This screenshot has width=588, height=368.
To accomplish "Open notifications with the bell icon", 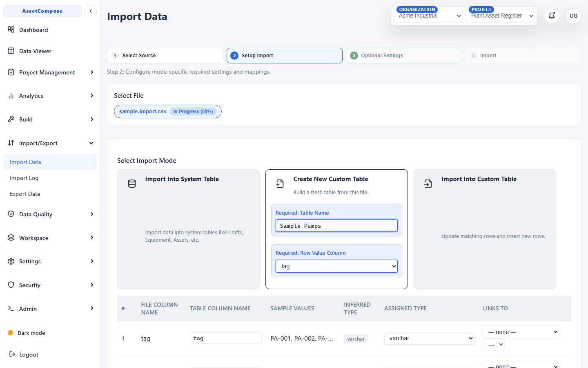I will click(552, 16).
